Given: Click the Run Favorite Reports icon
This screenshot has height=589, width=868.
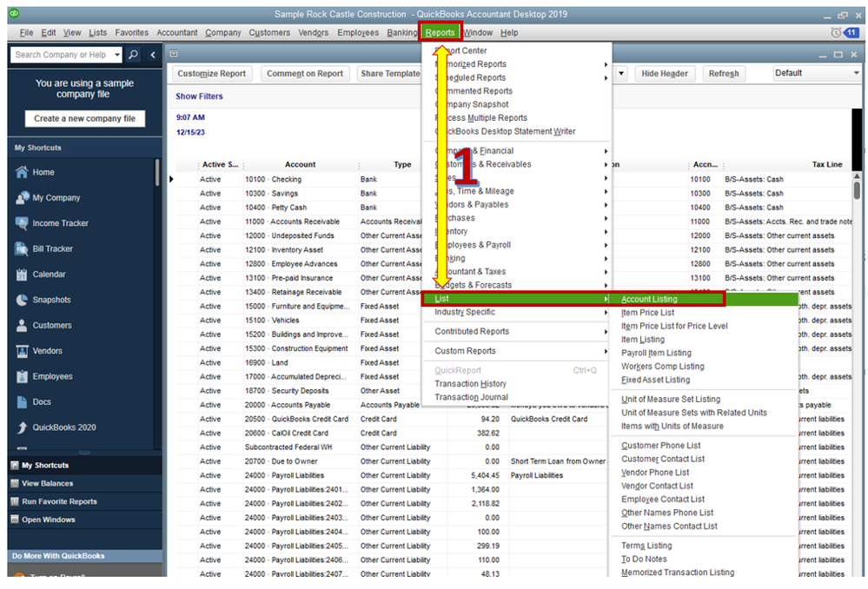Looking at the screenshot, I should pyautogui.click(x=15, y=501).
